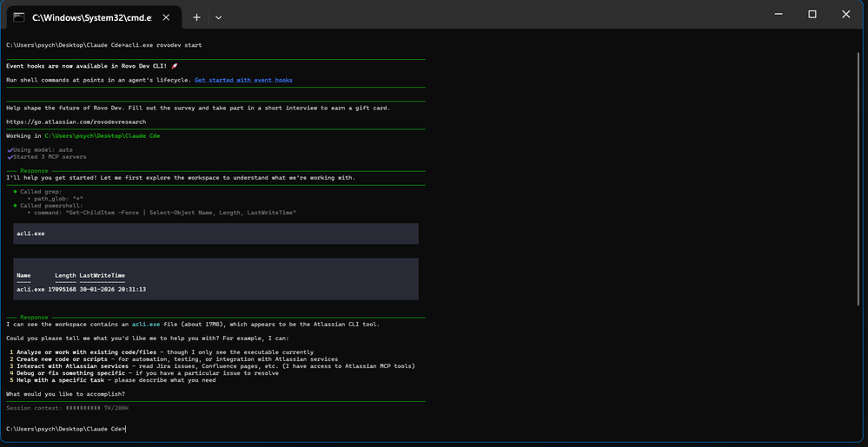Click the 'Name' column header
This screenshot has width=868, height=447.
point(23,275)
